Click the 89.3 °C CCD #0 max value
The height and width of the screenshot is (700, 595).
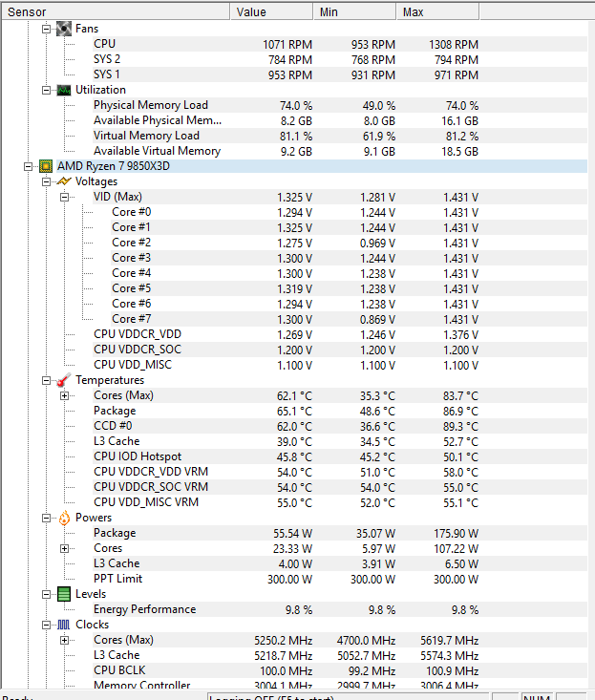click(x=460, y=426)
